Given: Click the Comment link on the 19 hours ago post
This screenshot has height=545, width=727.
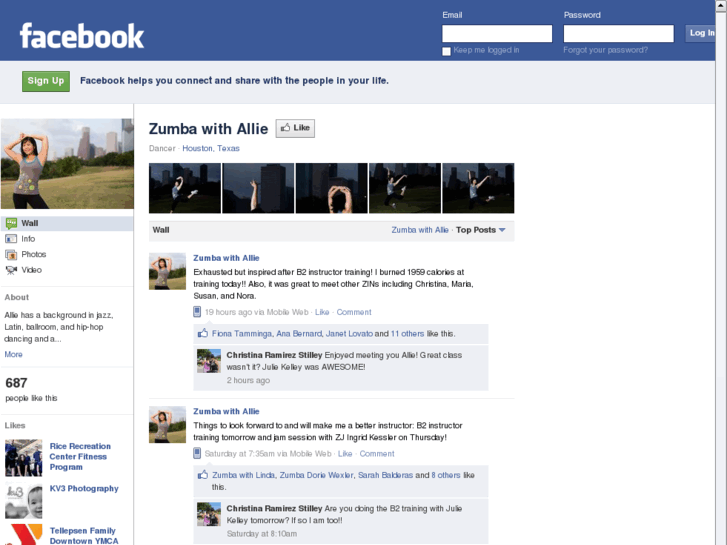Looking at the screenshot, I should pos(354,312).
